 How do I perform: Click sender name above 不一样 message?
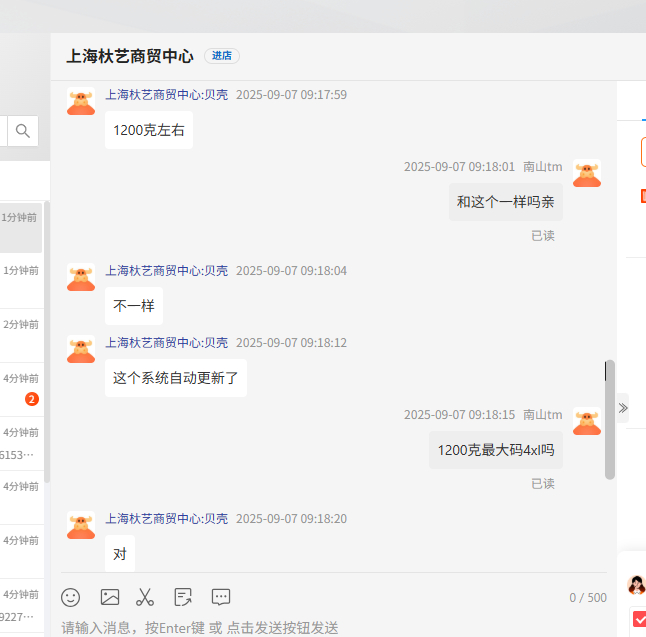(167, 271)
